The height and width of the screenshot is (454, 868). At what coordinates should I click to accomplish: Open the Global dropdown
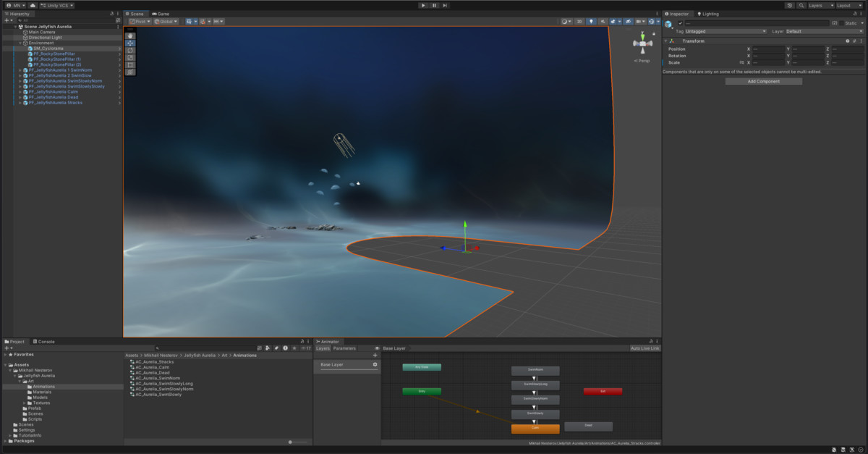click(166, 21)
